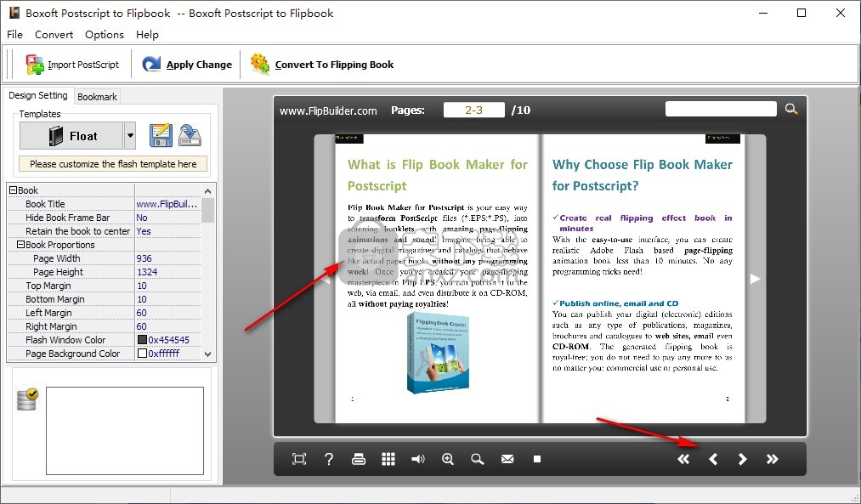Image resolution: width=861 pixels, height=504 pixels.
Task: Select the Page Width value 936
Action: click(168, 258)
